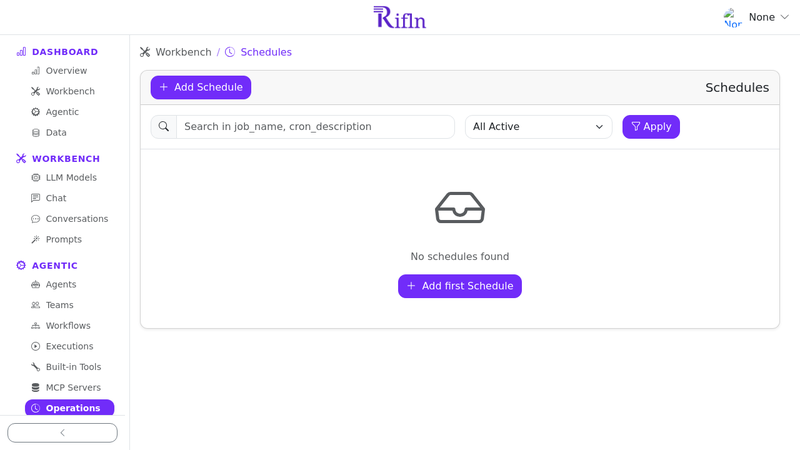The image size is (800, 450).
Task: Click the search magnifier icon
Action: (x=164, y=127)
